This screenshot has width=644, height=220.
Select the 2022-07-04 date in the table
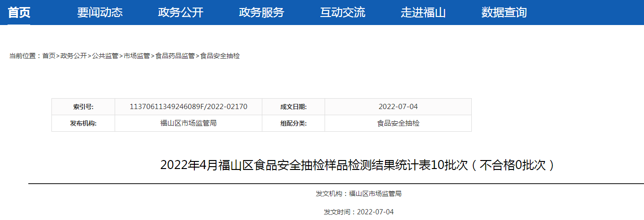click(x=398, y=107)
